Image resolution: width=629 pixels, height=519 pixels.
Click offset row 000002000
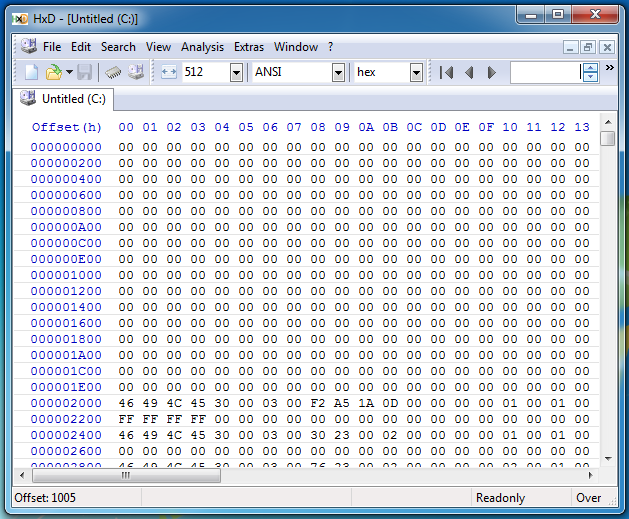coord(66,403)
